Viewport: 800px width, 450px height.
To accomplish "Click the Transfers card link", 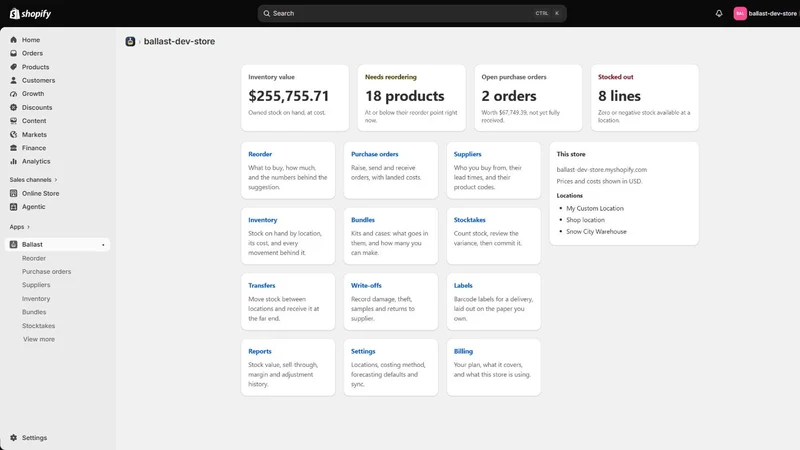I will tap(261, 286).
